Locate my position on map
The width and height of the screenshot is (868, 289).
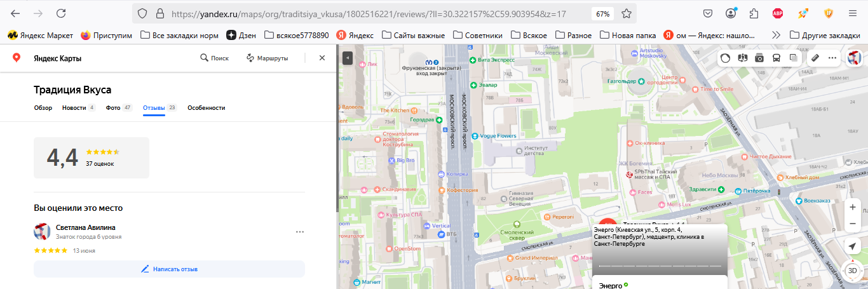pos(852,246)
